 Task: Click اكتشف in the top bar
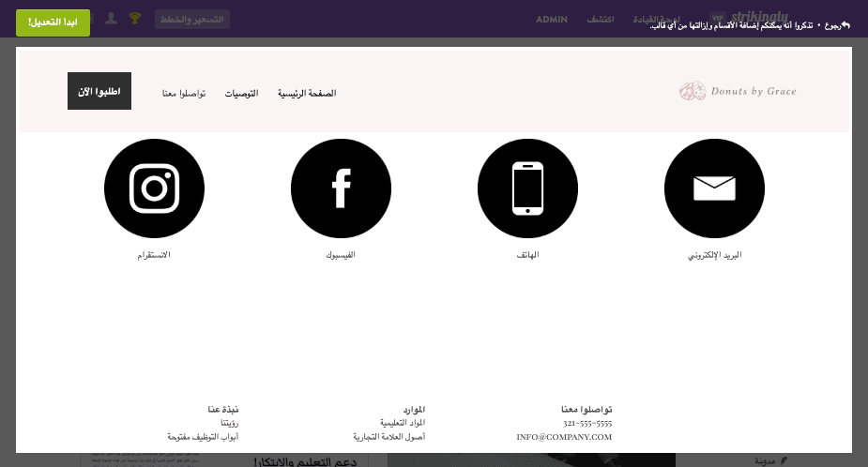(x=601, y=20)
